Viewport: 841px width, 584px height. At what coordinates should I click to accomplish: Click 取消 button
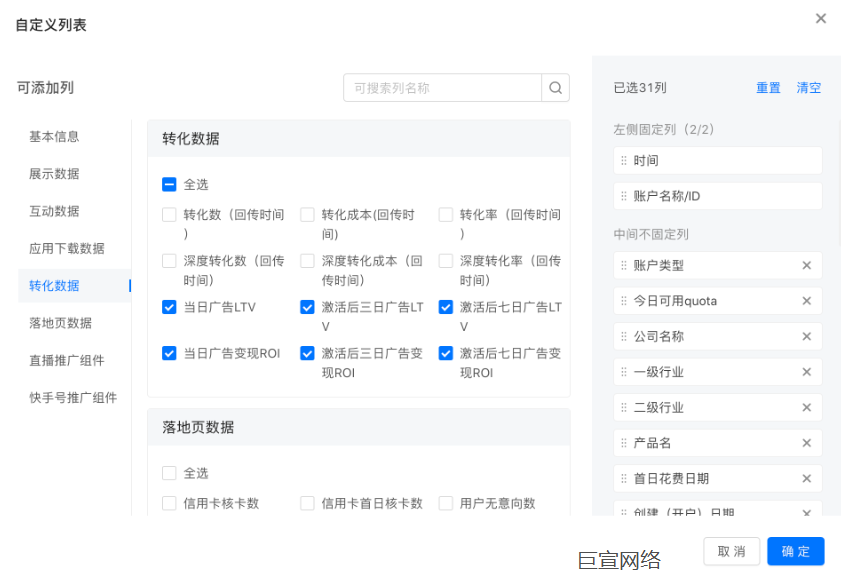point(732,551)
